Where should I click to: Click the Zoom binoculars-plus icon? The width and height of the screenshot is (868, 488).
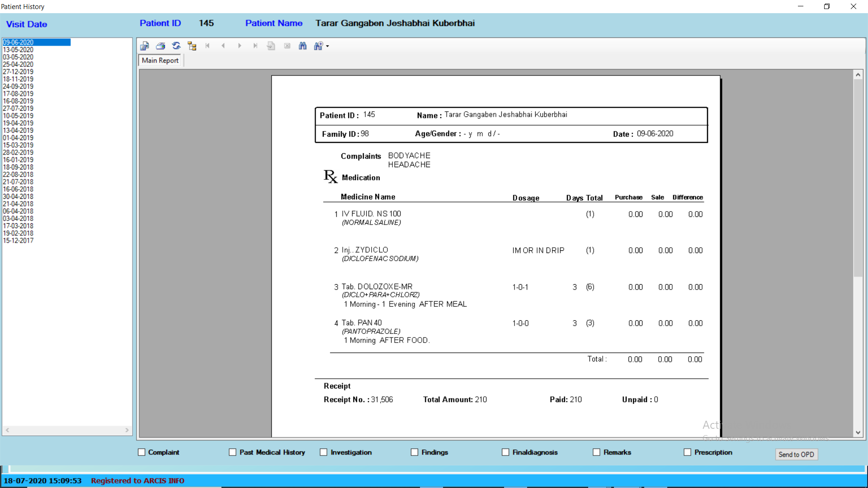click(x=318, y=46)
